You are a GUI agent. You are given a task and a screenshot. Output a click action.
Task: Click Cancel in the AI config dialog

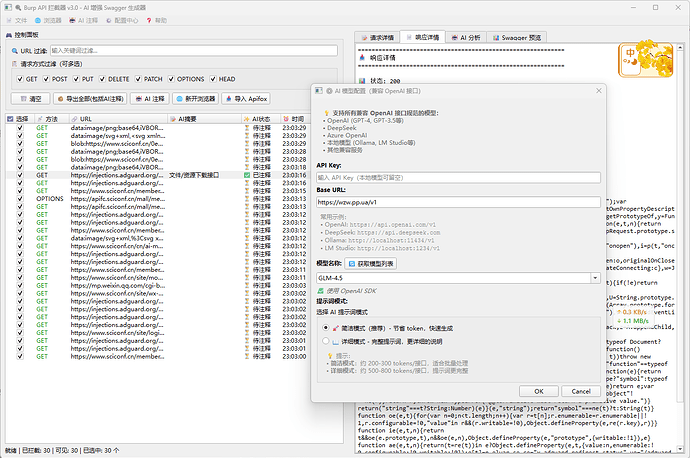click(581, 391)
